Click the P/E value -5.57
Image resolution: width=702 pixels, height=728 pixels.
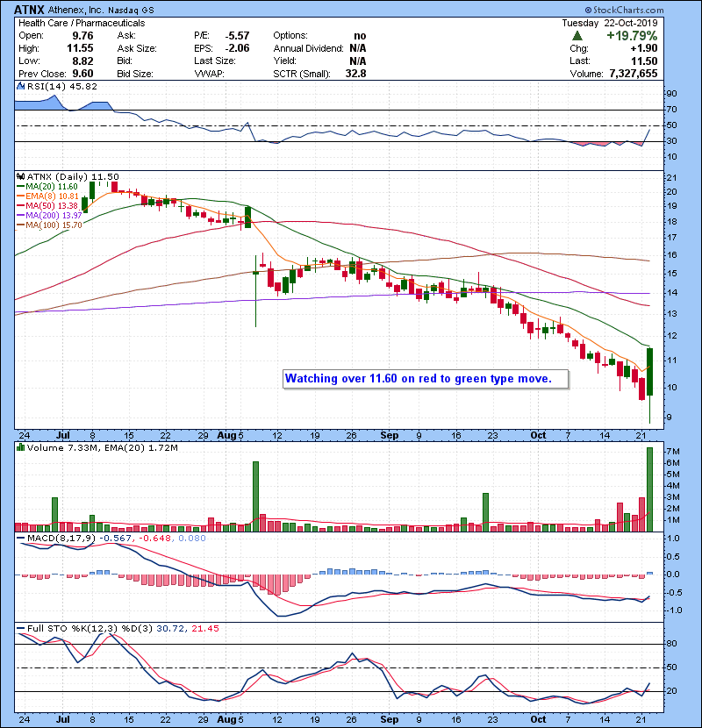[238, 36]
